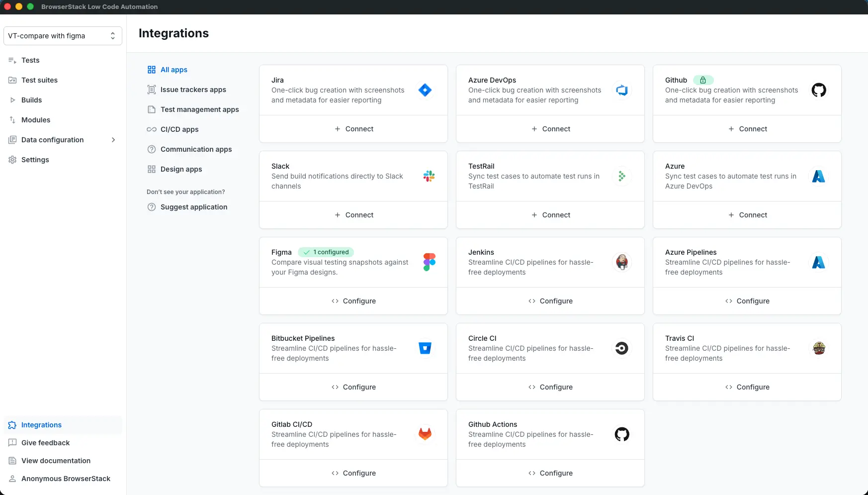Configure the Jenkins integration
Viewport: 868px width, 495px height.
(x=550, y=301)
